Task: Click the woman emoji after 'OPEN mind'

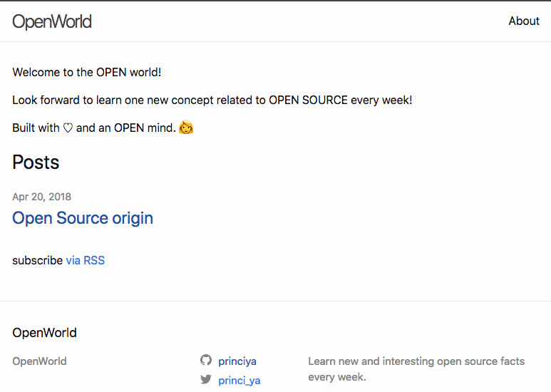Action: click(186, 128)
